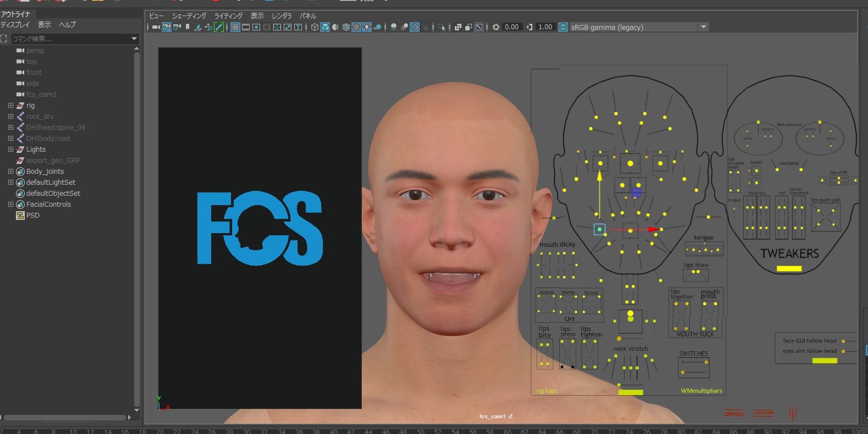Select the Grease Pencil tool icon
Viewport: 868px width, 434px height.
tap(219, 27)
